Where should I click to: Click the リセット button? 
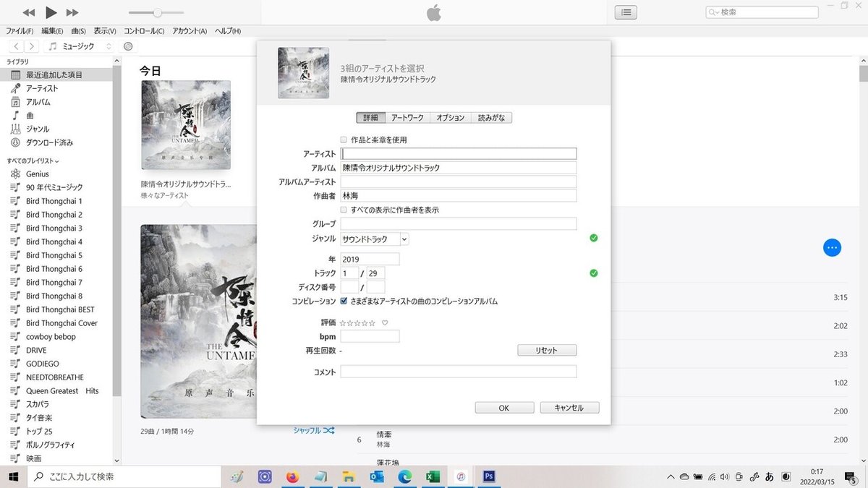[547, 350]
